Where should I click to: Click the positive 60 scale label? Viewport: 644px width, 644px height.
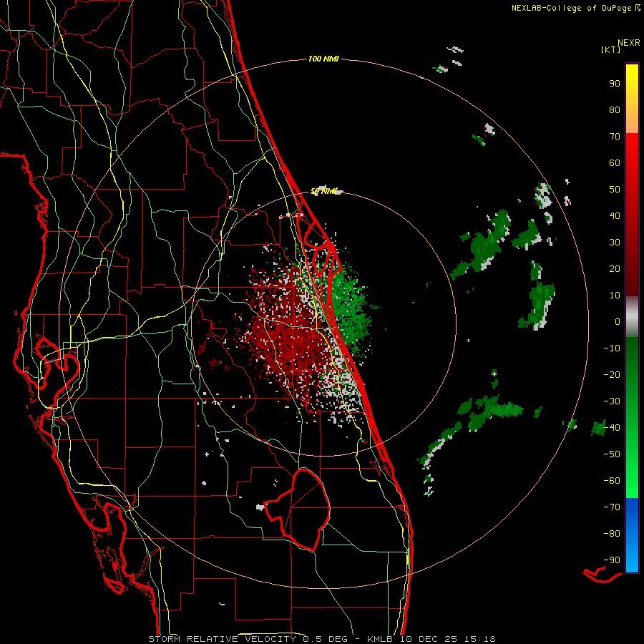[x=615, y=162]
